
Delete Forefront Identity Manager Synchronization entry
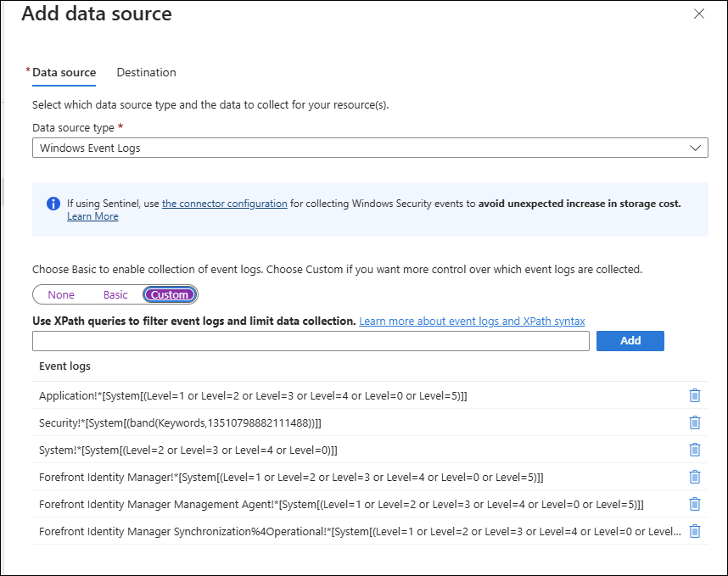coord(695,531)
